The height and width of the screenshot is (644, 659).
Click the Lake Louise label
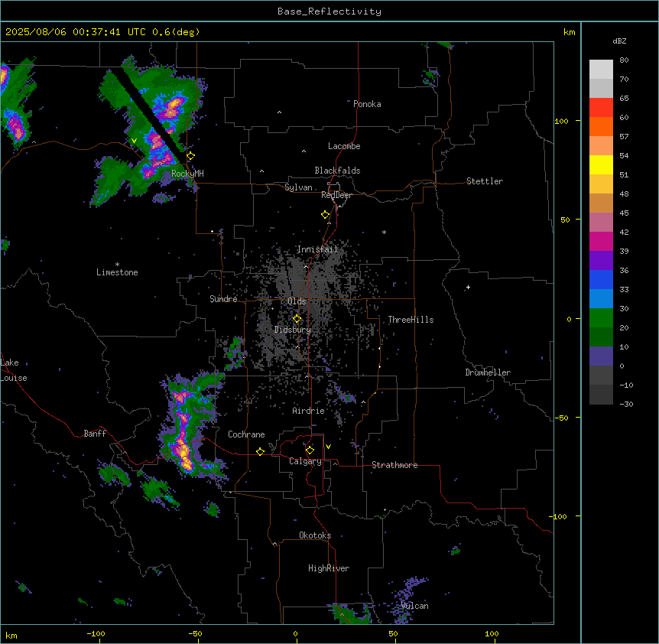click(14, 370)
